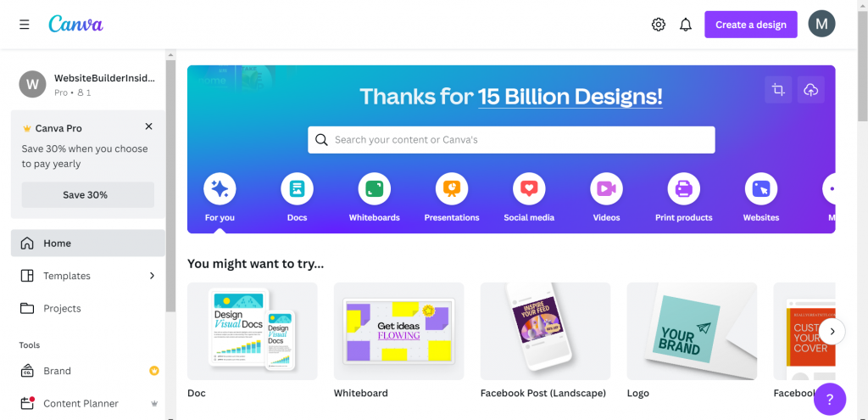Viewport: 868px width, 420px height.
Task: Select the custom size crop icon
Action: click(778, 90)
